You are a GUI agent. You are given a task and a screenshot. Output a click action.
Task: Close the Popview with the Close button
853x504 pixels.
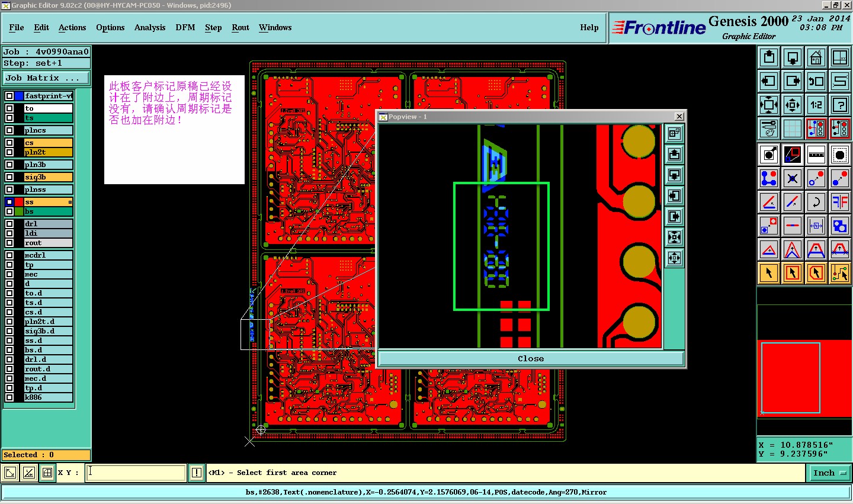click(x=531, y=358)
